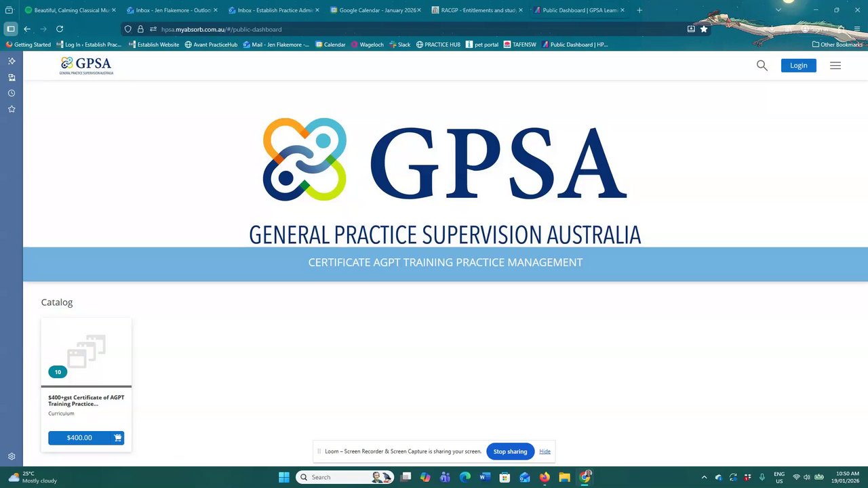Open File Explorer from the taskbar
The image size is (868, 488).
point(564,477)
